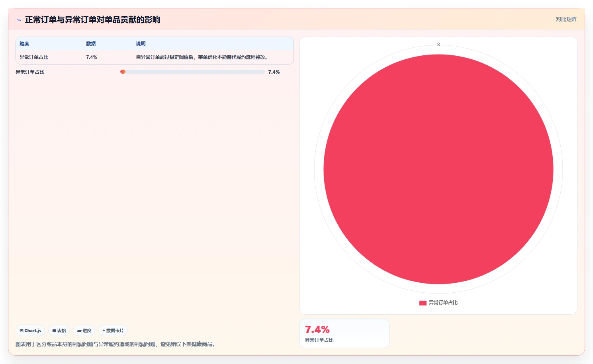Click the 7.4% progress value label
The width and height of the screenshot is (593, 364).
pyautogui.click(x=274, y=72)
